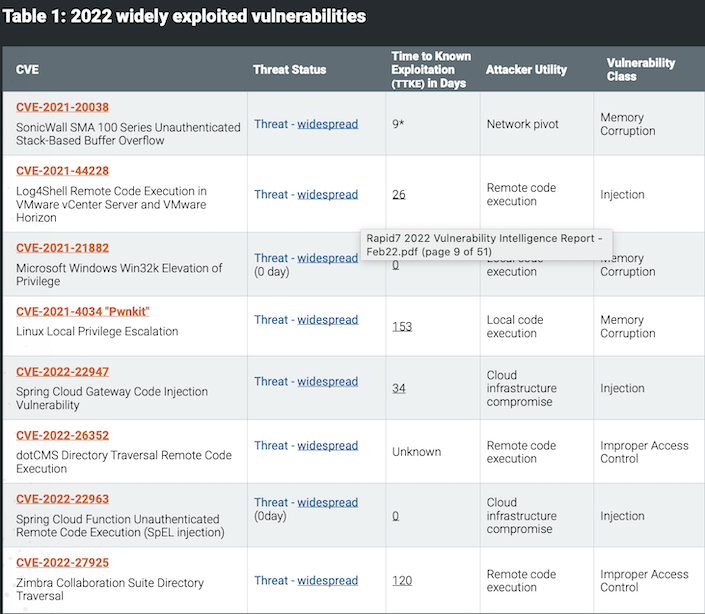Screen dimensions: 705x614
Task: Click the dotCMS row's Threat widespread link
Action: 327,445
